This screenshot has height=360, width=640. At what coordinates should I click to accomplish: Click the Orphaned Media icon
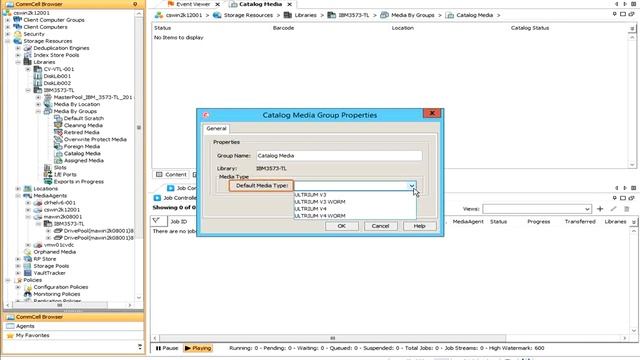point(28,252)
